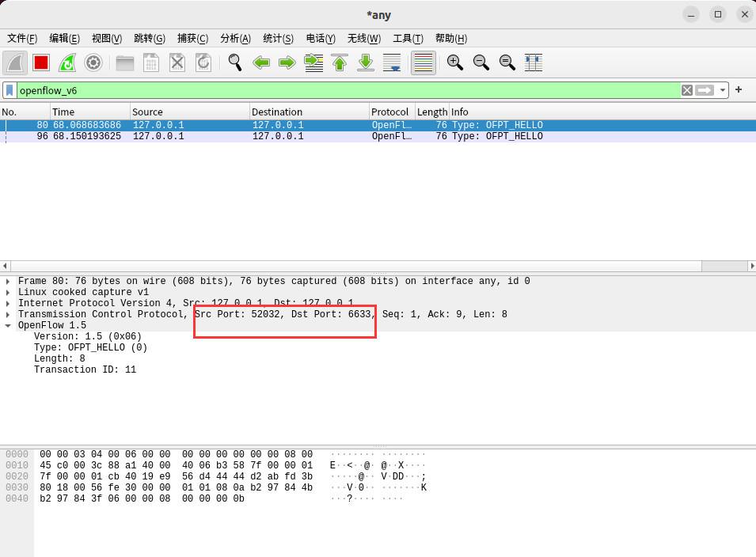Sort by the Destination column header
This screenshot has width=756, height=557.
tap(310, 112)
